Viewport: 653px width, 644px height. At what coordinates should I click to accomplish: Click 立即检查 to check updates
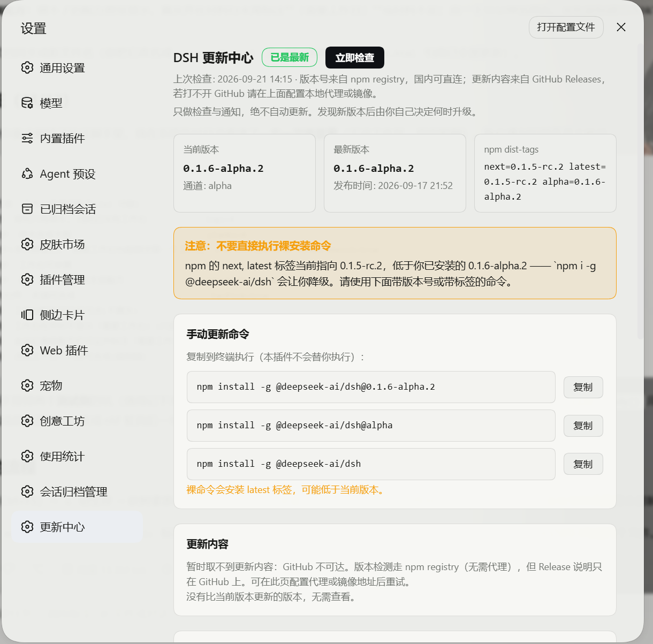[x=355, y=57]
